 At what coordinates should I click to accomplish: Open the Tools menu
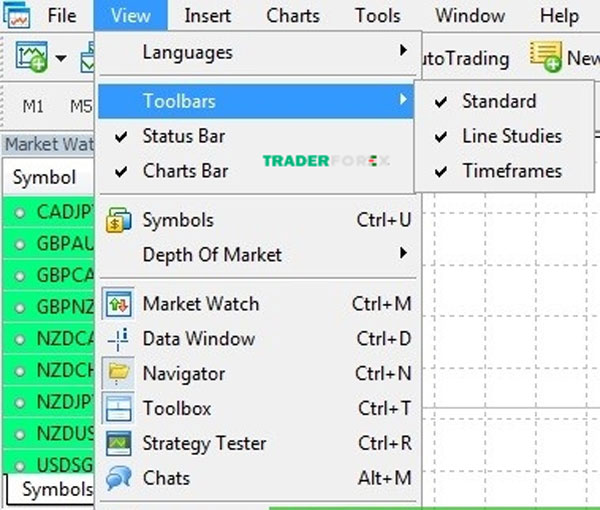pos(378,16)
